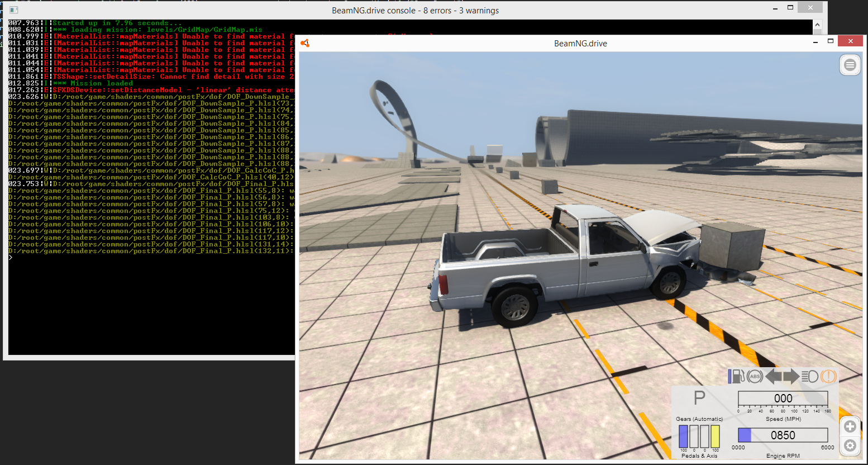This screenshot has width=868, height=465.
Task: Click the warning line 'DOF_DownSample_P.hlsl(73,'
Action: 151,103
